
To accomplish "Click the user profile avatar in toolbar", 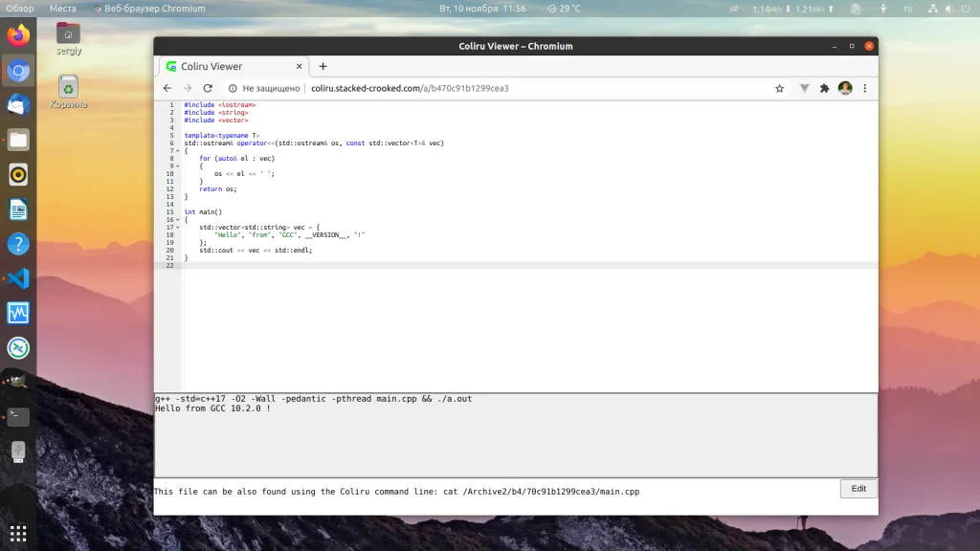I will point(845,88).
